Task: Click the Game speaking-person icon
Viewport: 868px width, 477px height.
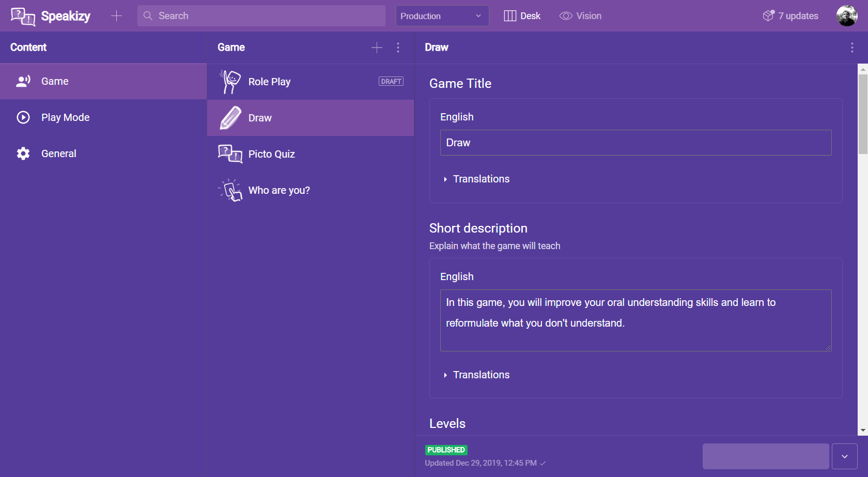Action: [23, 81]
